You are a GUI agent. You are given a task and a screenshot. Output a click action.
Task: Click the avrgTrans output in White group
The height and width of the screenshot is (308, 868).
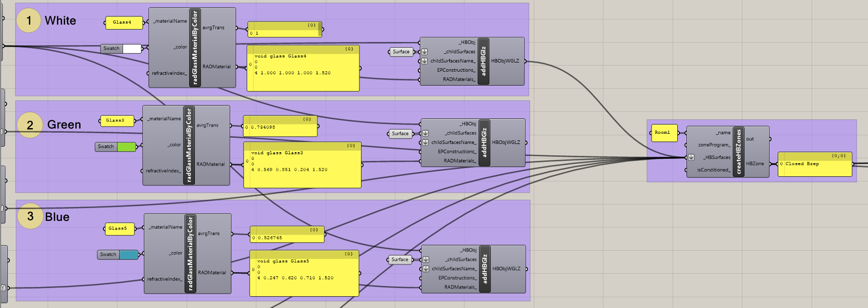tap(213, 28)
